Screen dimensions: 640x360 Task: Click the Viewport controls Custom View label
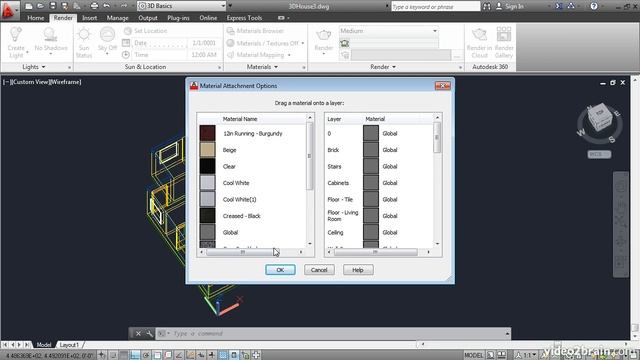[29, 82]
